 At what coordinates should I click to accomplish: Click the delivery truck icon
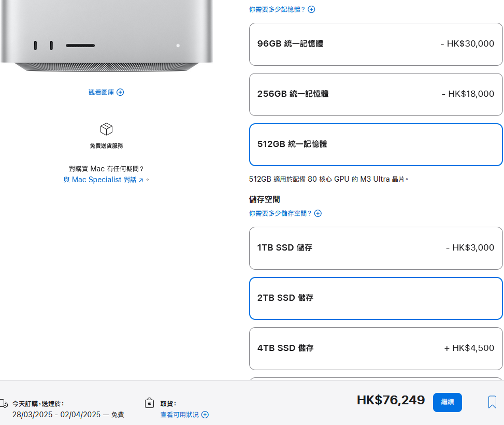[4, 403]
